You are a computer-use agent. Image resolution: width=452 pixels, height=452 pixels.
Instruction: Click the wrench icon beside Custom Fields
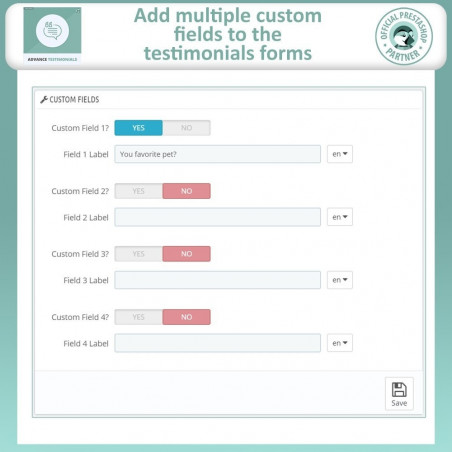click(x=44, y=100)
